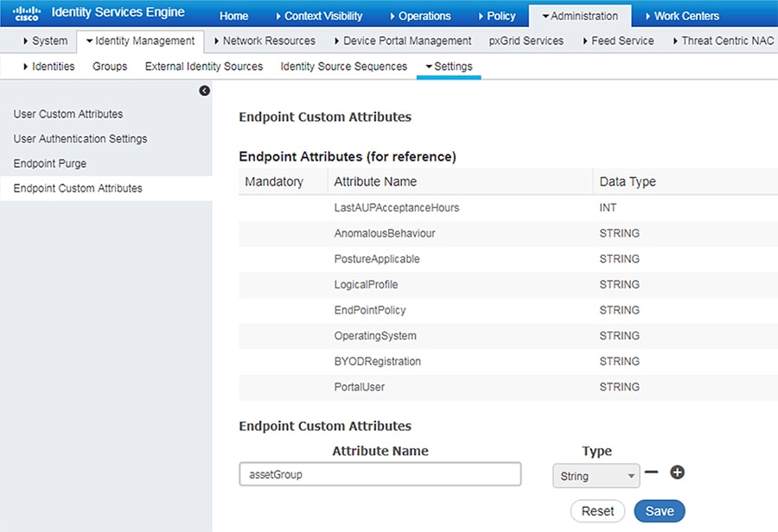Expand the Identities submenu
Screen dimensions: 778x532
(x=48, y=66)
